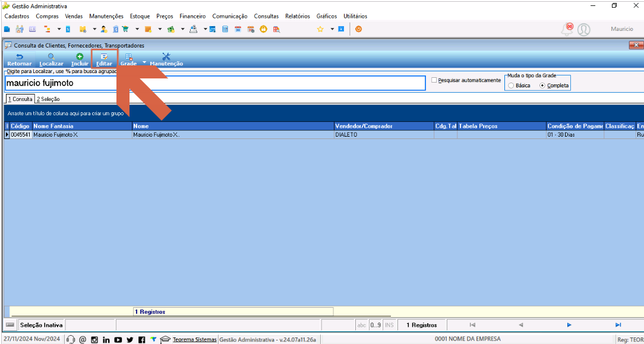Go to next record navigation arrow
The width and height of the screenshot is (644, 344).
point(569,325)
